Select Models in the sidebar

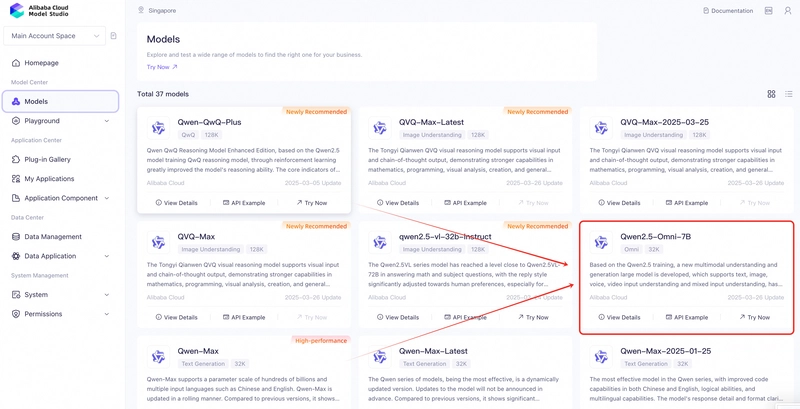[60, 101]
